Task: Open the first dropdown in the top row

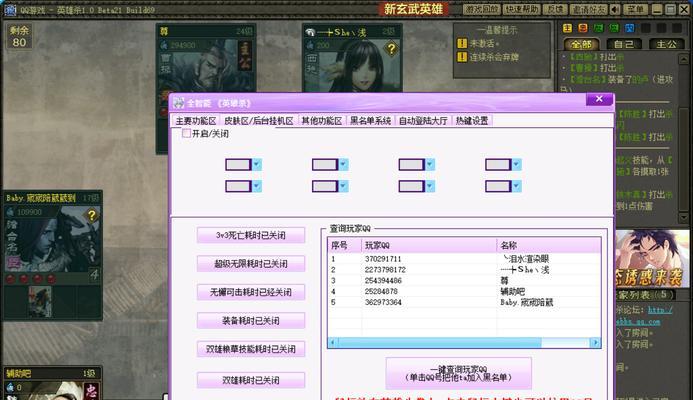Action: point(257,165)
